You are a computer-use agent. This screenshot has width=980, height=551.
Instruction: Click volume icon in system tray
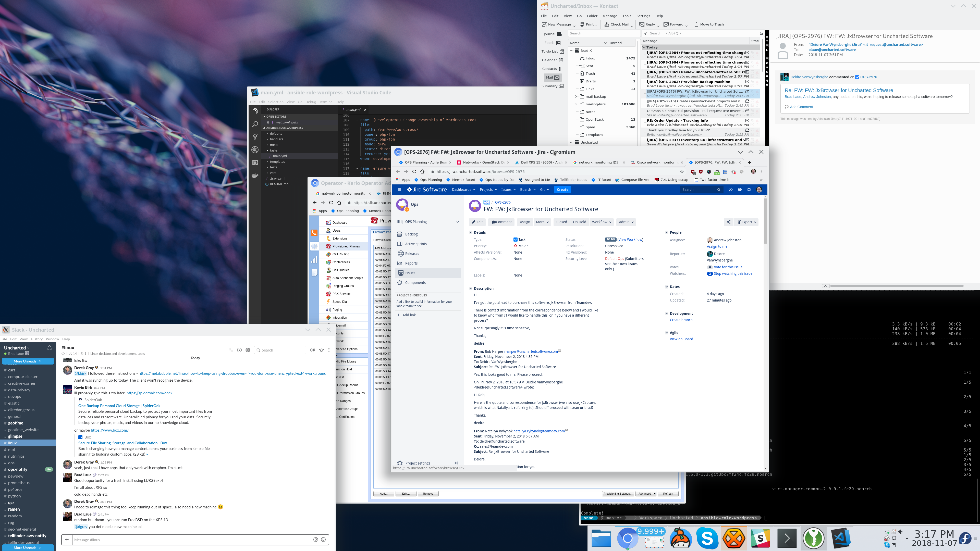[900, 532]
